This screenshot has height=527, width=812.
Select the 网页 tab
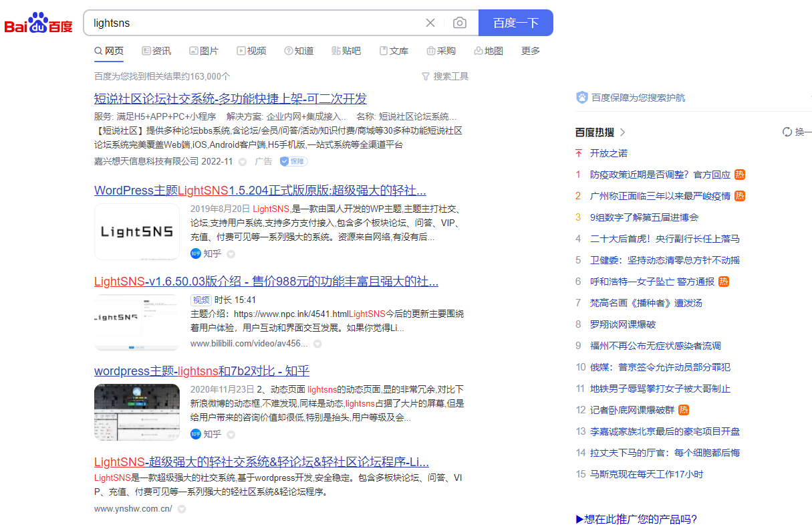109,51
